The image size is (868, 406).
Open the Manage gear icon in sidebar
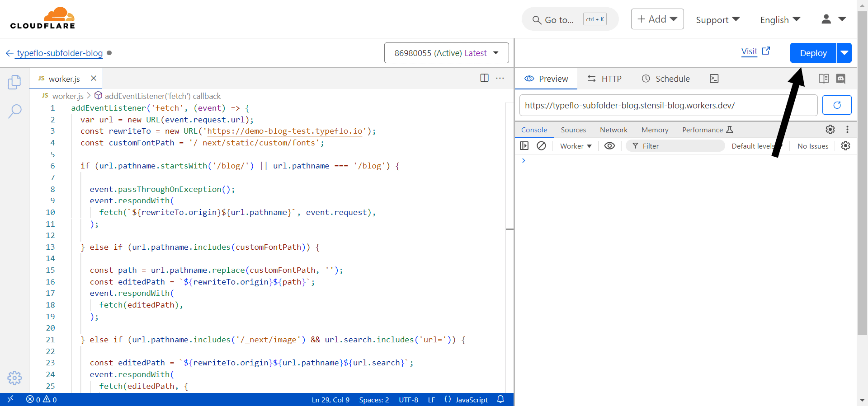coord(14,378)
